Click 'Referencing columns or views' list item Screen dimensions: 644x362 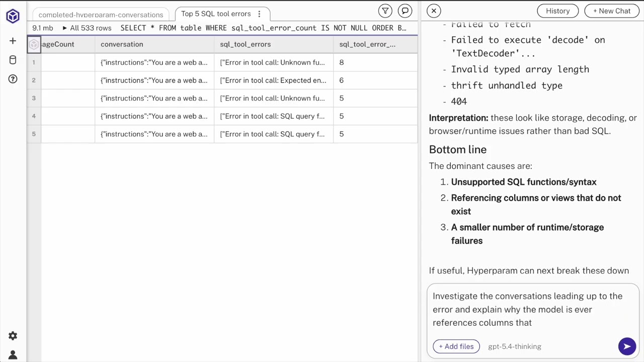(x=536, y=205)
